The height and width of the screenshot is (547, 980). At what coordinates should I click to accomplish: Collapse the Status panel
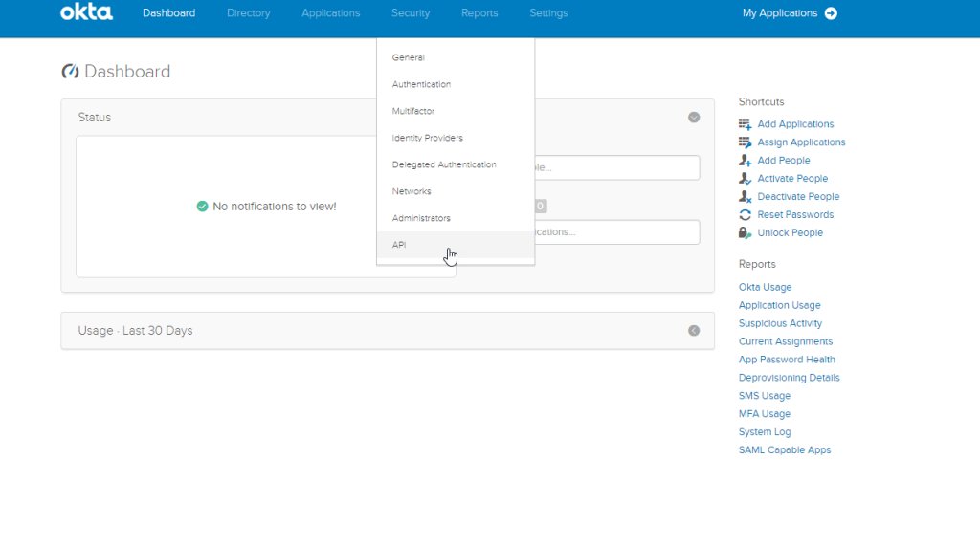pos(694,118)
